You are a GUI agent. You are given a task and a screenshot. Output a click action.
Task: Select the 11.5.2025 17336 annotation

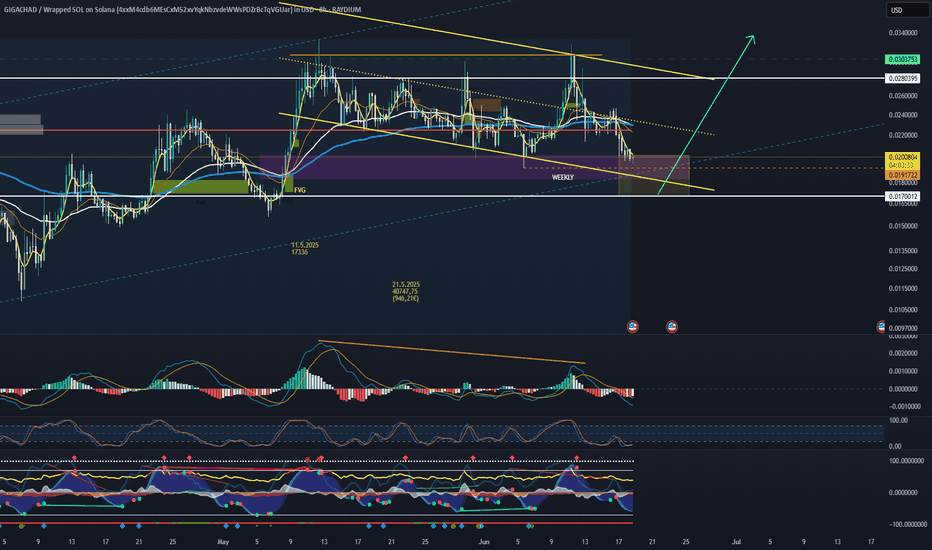(x=304, y=249)
